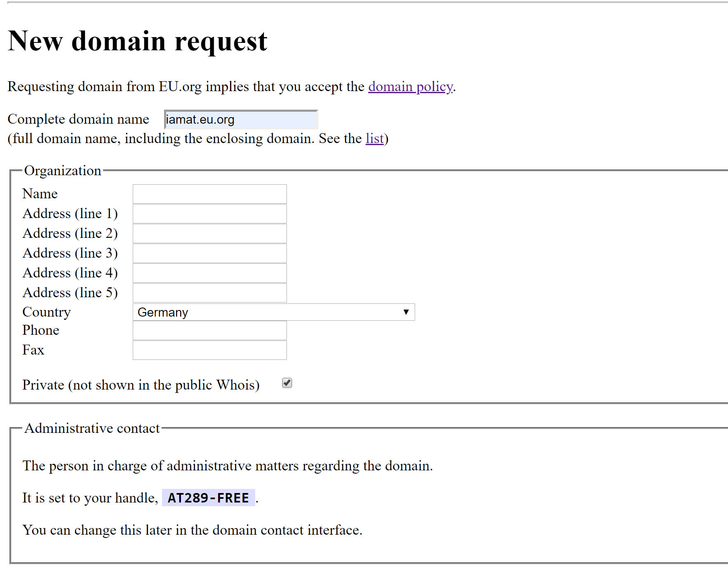The image size is (728, 573).
Task: Click the Organization fieldset legend
Action: point(63,171)
